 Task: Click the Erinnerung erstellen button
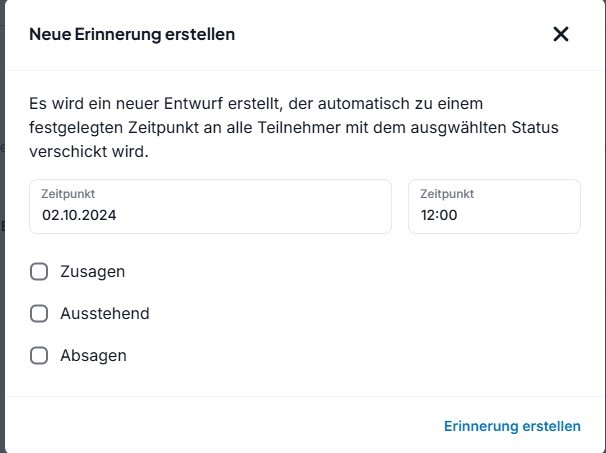[x=512, y=426]
